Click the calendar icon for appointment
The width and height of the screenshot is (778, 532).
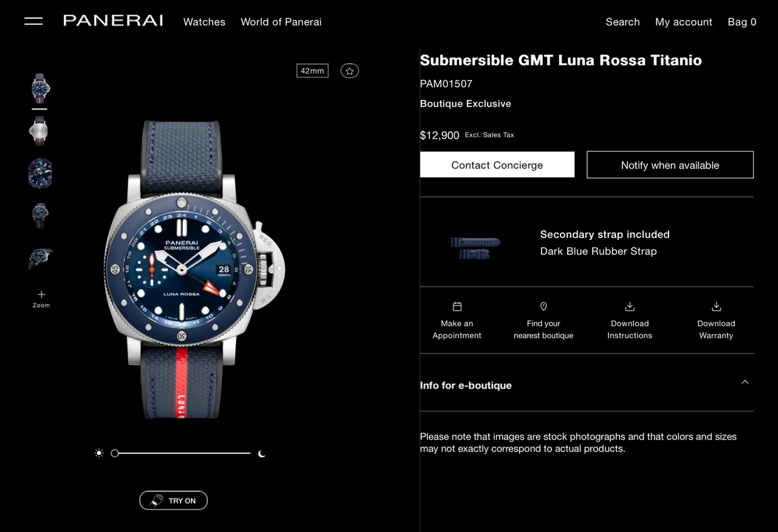tap(457, 307)
